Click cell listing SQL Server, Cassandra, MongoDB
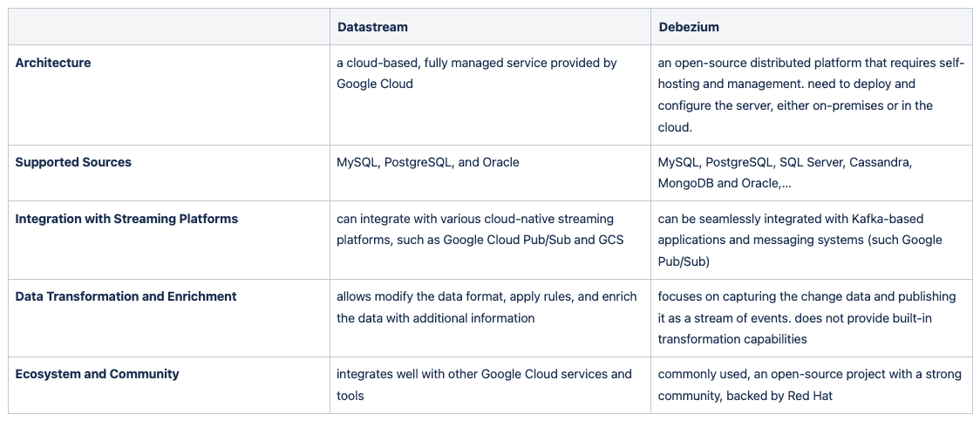980x421 pixels. (811, 173)
